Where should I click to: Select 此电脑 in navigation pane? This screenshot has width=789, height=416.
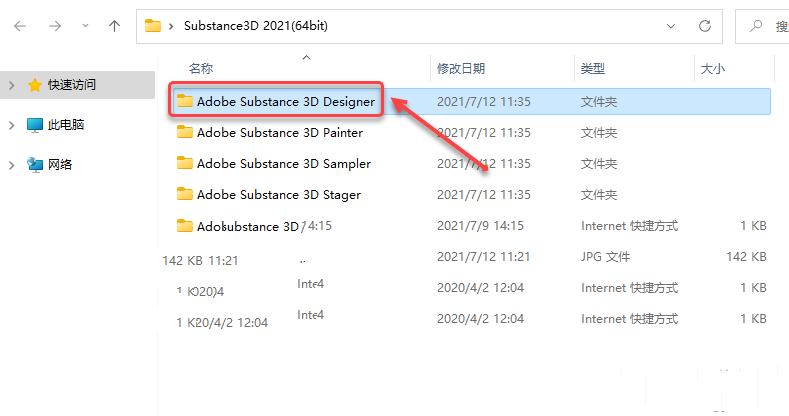coord(66,125)
